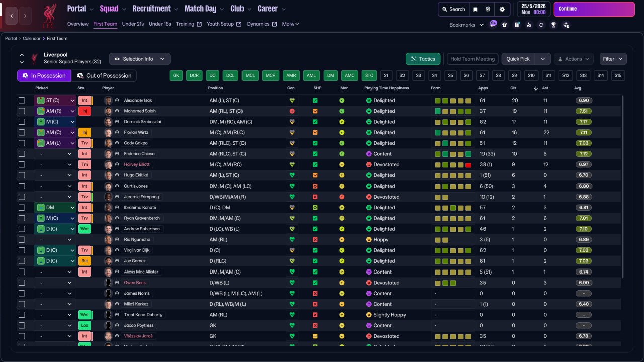Click Harvey Elliott's Trn status badge
This screenshot has height=362, width=644.
pyautogui.click(x=85, y=164)
